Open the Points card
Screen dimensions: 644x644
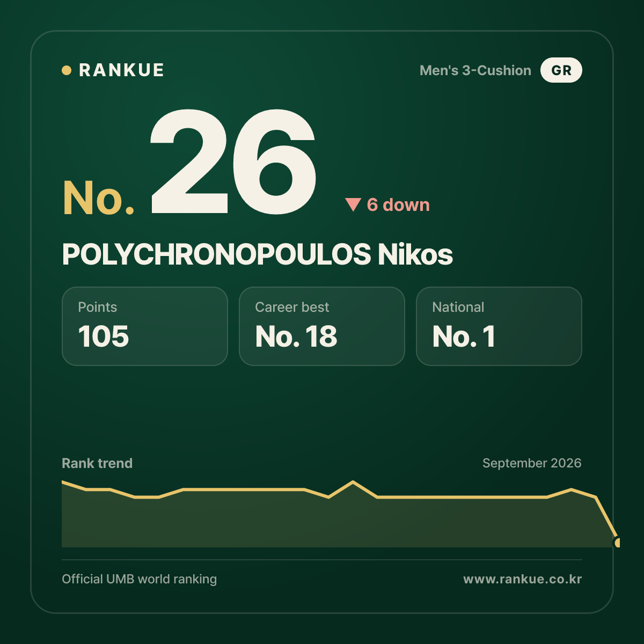(x=145, y=326)
